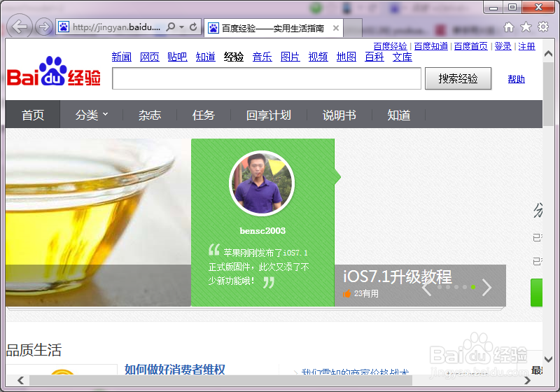Open browser home page icon
Image resolution: width=560 pixels, height=392 pixels.
pos(509,27)
